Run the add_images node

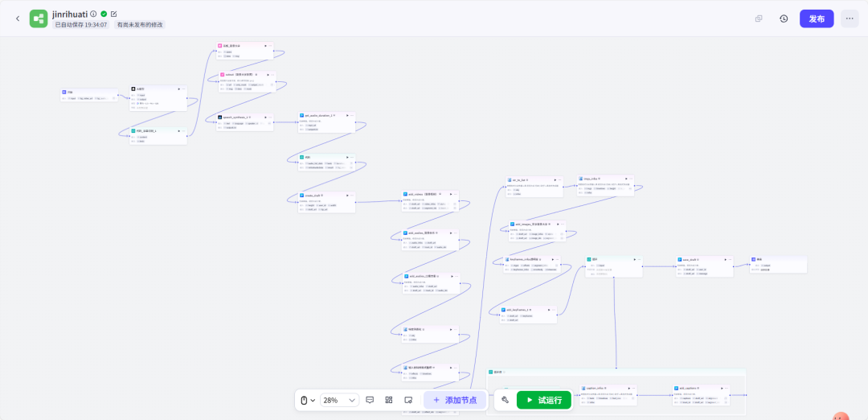[x=558, y=224]
